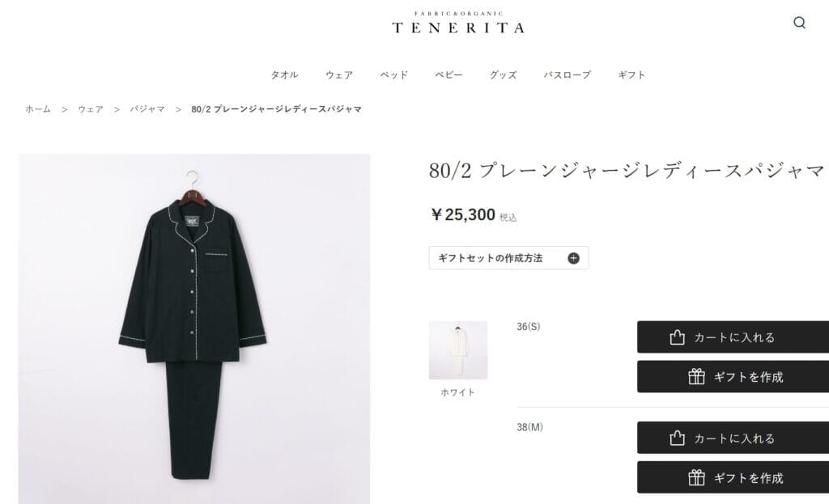Open the ウェア menu

[339, 75]
